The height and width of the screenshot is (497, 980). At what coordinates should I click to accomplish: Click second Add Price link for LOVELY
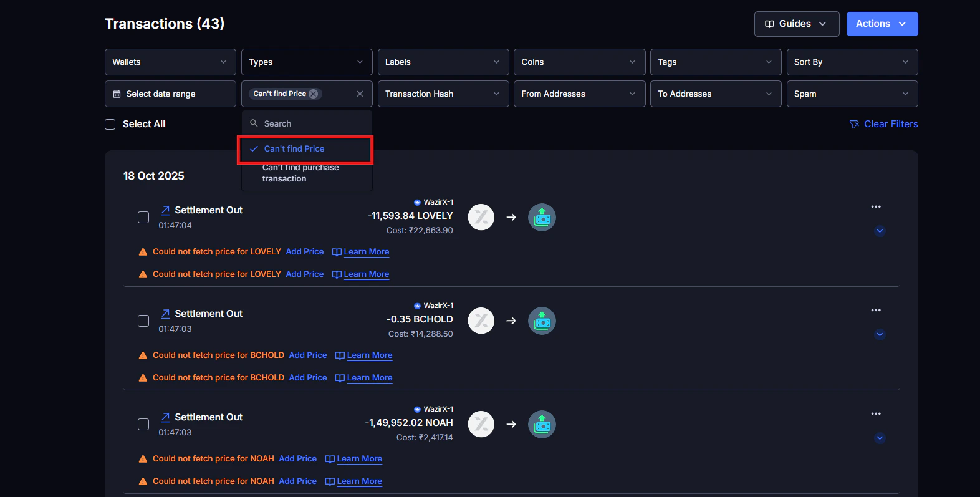(x=305, y=274)
